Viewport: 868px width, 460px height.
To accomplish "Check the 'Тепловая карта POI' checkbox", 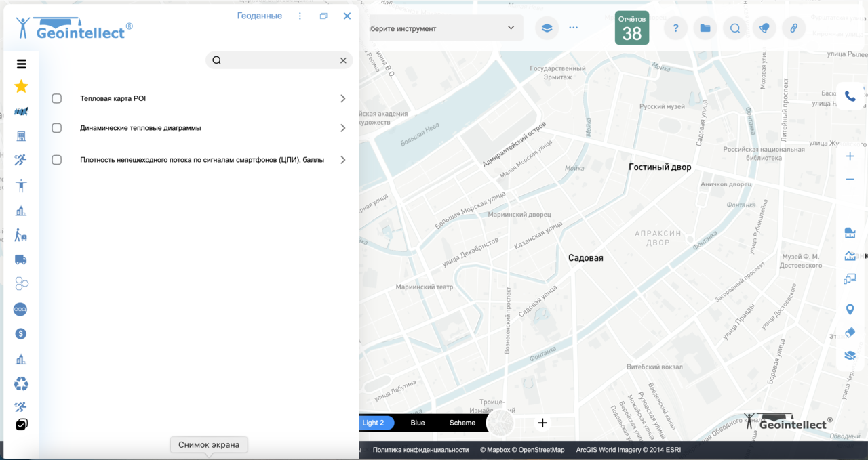I will 57,99.
